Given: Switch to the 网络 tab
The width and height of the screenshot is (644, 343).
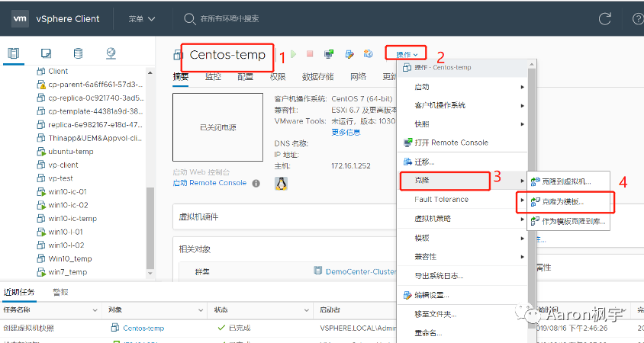Looking at the screenshot, I should coord(358,77).
